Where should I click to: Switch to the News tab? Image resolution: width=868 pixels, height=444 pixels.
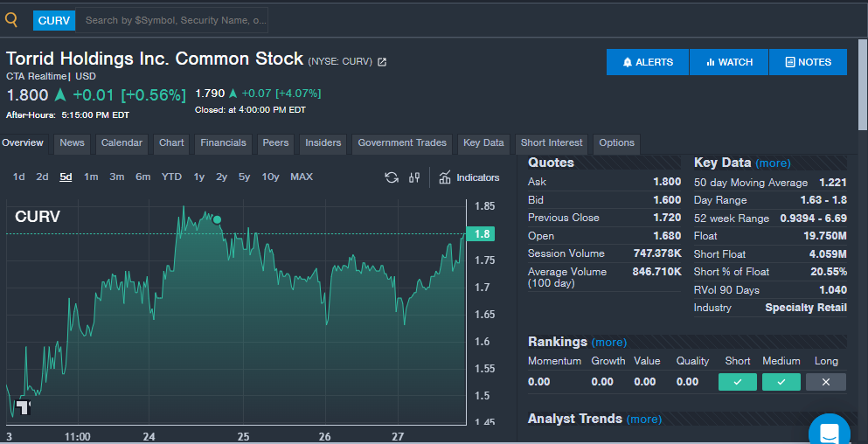click(x=72, y=142)
